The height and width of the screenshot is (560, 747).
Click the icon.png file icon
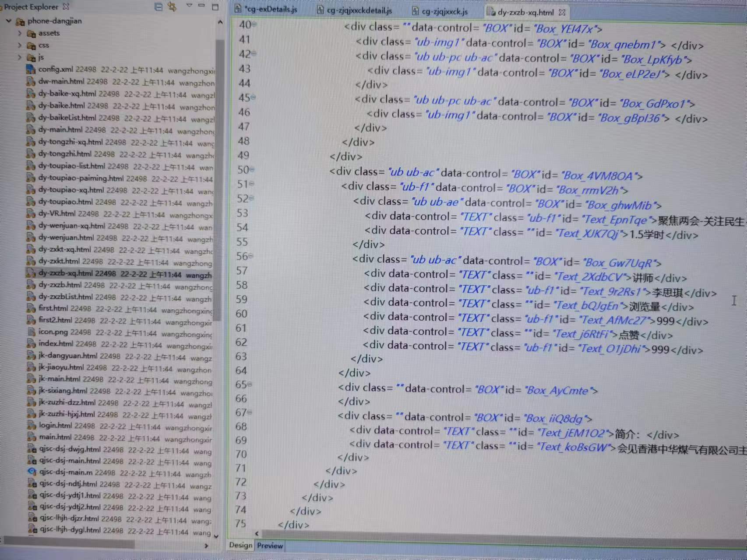(32, 332)
